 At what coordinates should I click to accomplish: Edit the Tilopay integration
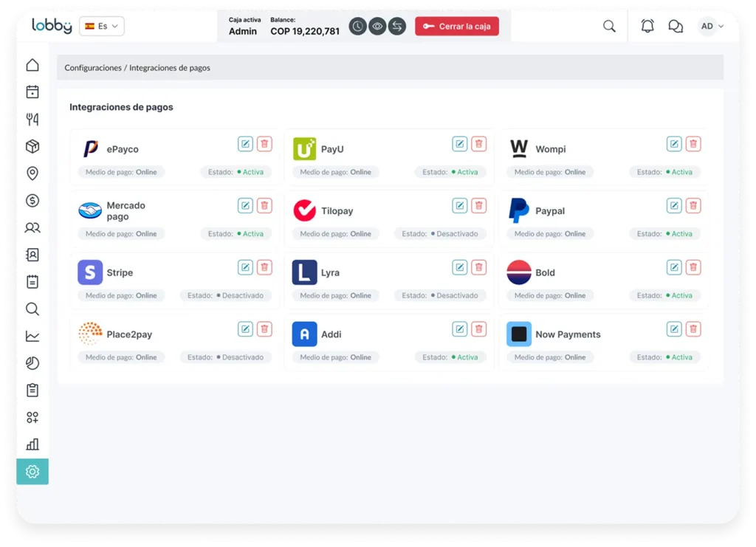[460, 205]
